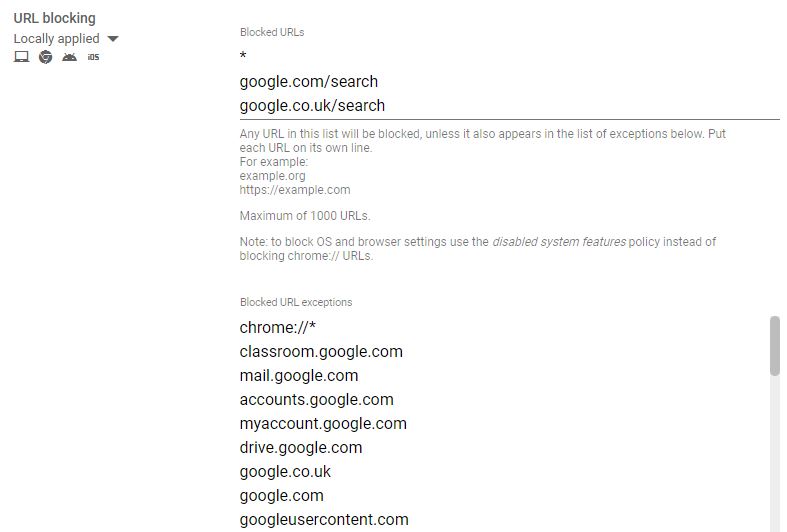Click the asterisk entry in Blocked URLs
The image size is (787, 532).
coord(243,55)
